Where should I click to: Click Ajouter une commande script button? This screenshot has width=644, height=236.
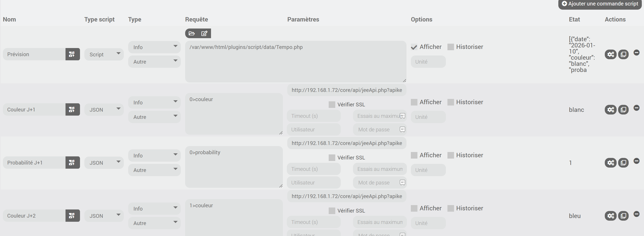(600, 4)
